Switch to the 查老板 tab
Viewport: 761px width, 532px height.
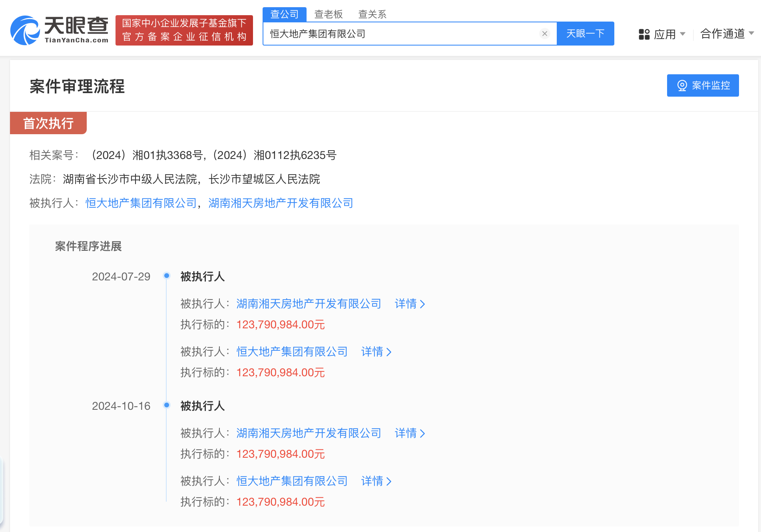coord(329,14)
